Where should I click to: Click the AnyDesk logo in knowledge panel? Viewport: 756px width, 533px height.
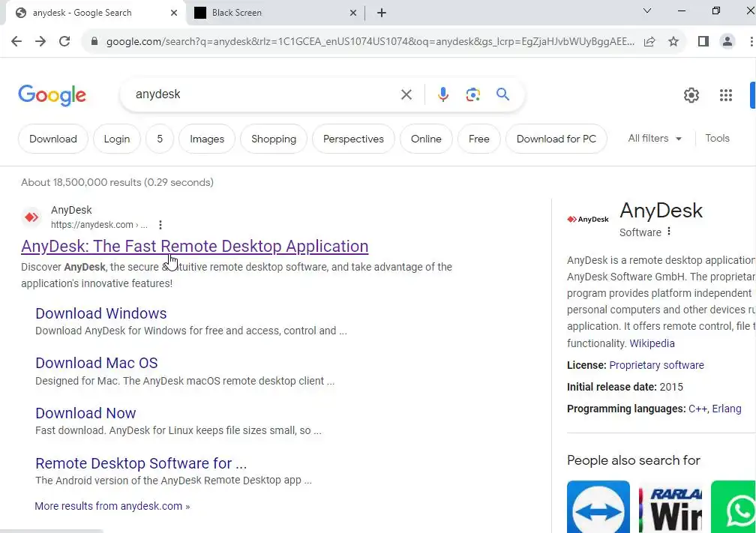(588, 219)
